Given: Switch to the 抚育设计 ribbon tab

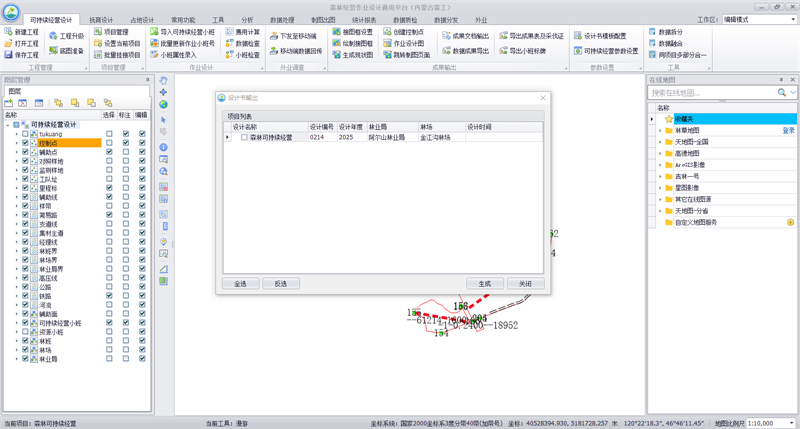Looking at the screenshot, I should tap(102, 19).
